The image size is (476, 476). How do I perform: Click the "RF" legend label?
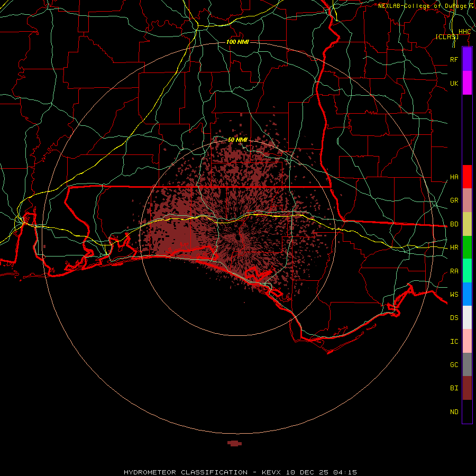coord(454,59)
